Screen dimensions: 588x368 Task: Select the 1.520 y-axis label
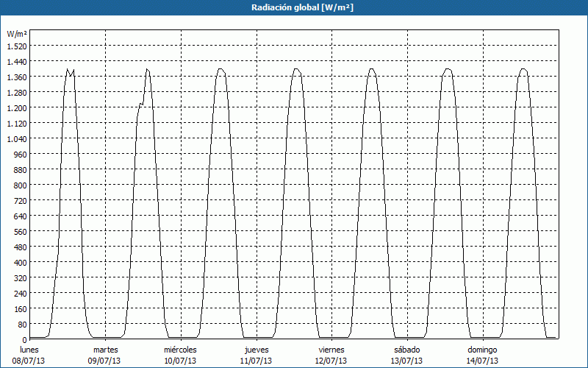tap(17, 46)
